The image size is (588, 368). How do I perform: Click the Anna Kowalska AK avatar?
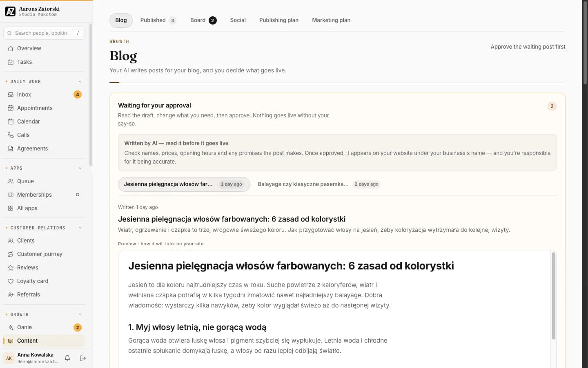pyautogui.click(x=9, y=358)
